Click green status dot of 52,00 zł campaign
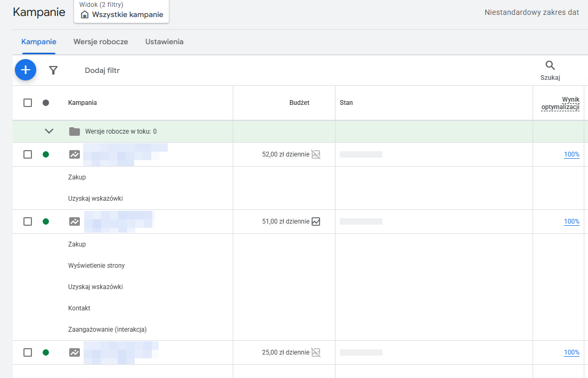Screen dimensions: 588x378 tap(46, 154)
